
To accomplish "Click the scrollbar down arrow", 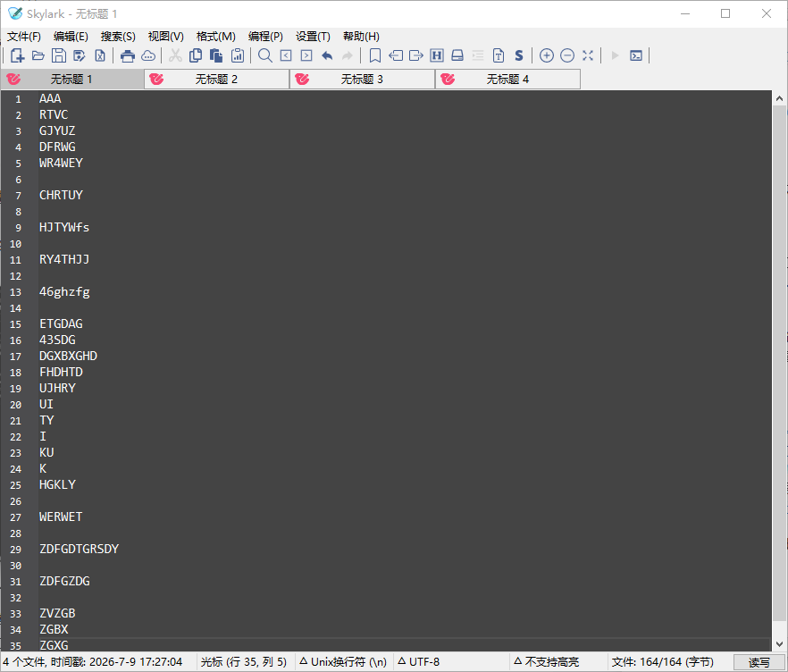I will point(779,644).
